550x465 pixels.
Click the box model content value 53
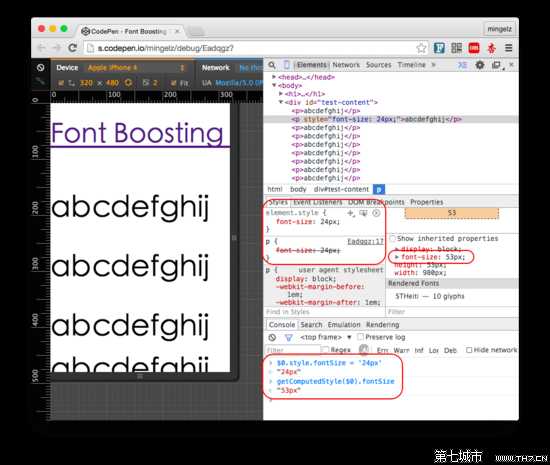click(452, 213)
